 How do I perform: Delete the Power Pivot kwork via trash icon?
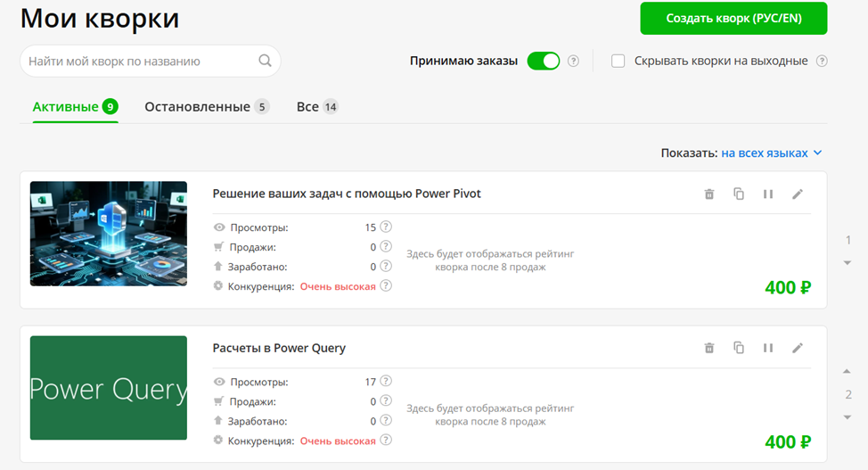tap(709, 194)
